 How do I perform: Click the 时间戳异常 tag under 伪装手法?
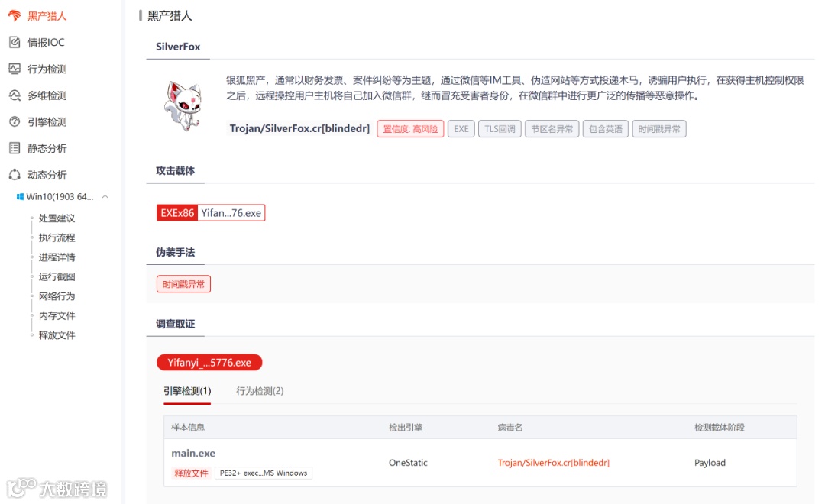183,284
